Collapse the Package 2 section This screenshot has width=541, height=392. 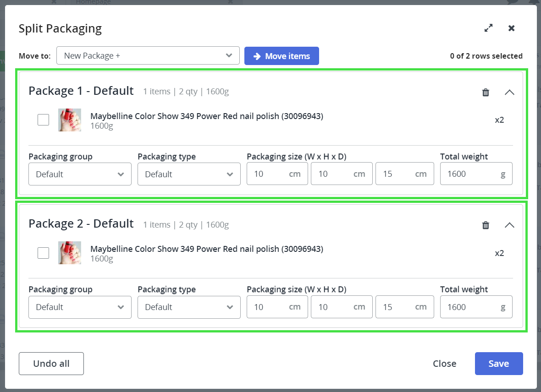509,225
